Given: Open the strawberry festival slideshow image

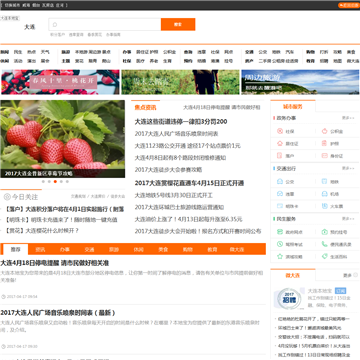Looking at the screenshot, I should [x=63, y=139].
